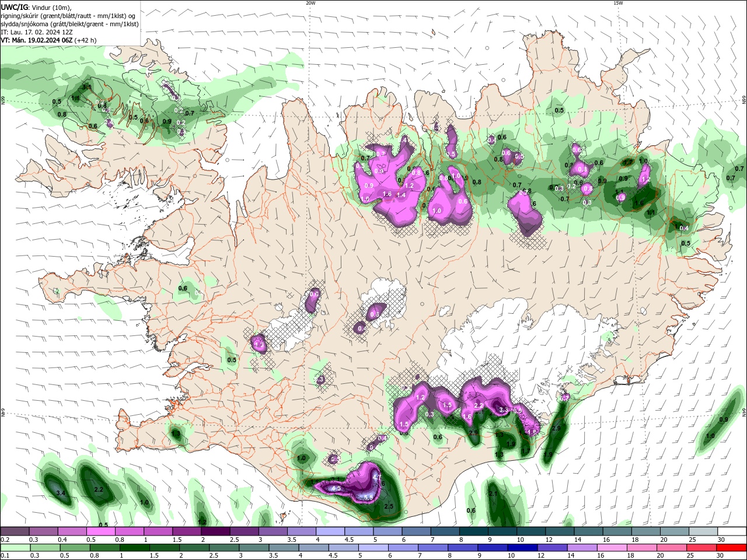Select the 'IT: Lau. 17. 02. 2024 12Z' line
The image size is (747, 560).
pos(37,32)
